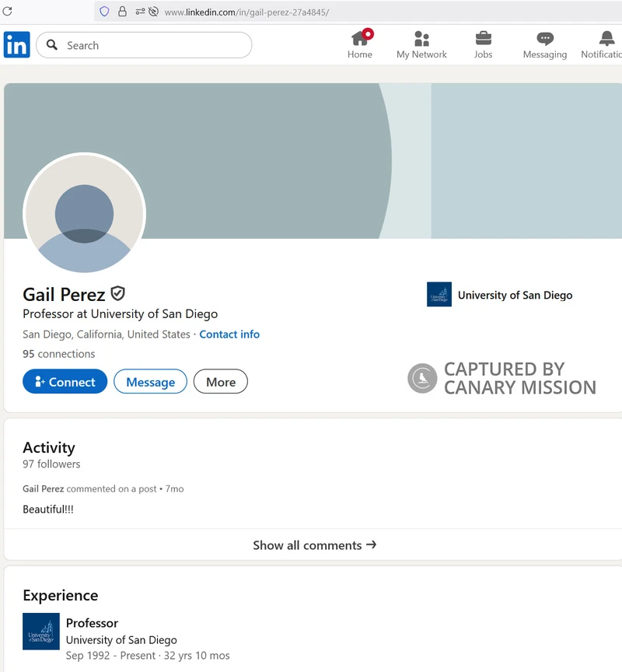This screenshot has height=672, width=622.
Task: Click the site padlock security icon
Action: [x=122, y=12]
